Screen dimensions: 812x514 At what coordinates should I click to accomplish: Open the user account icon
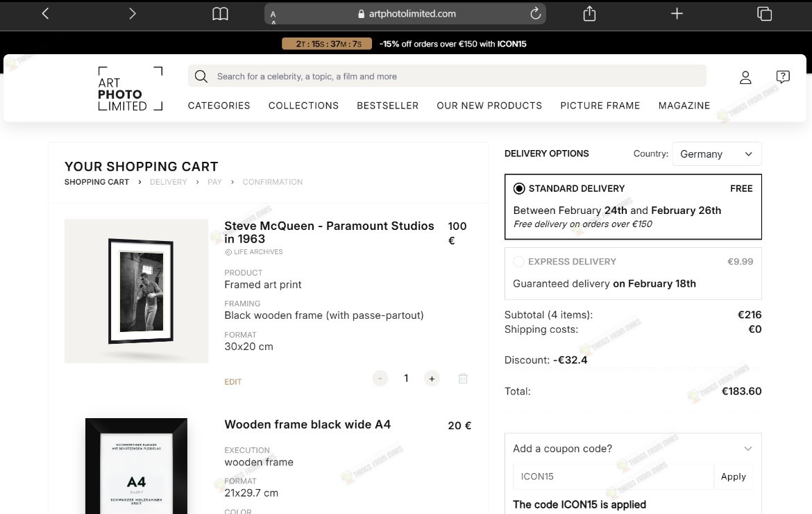coord(745,77)
